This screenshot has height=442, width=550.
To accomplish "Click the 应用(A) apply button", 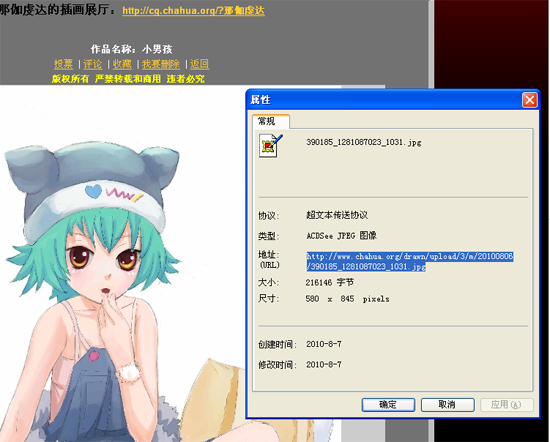I will click(507, 405).
